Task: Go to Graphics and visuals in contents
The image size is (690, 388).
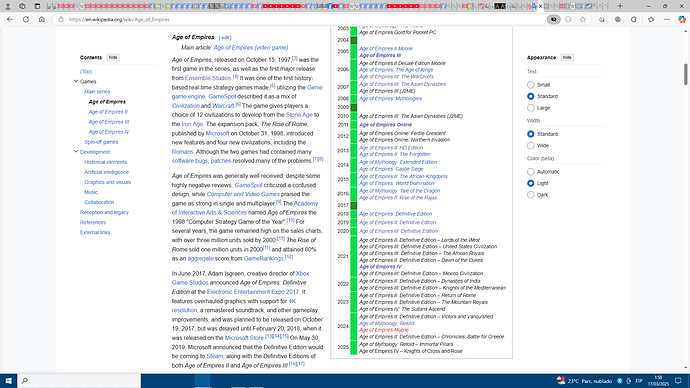Action: click(x=108, y=182)
